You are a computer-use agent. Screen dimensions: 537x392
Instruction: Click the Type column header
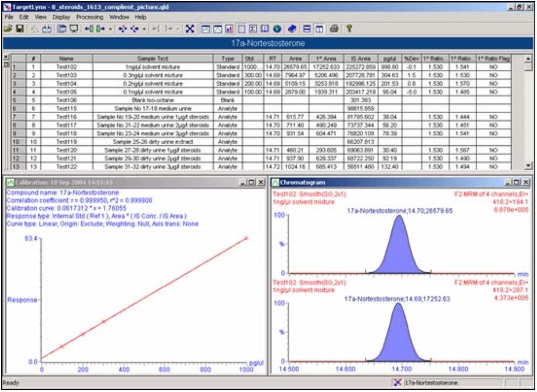tap(227, 59)
